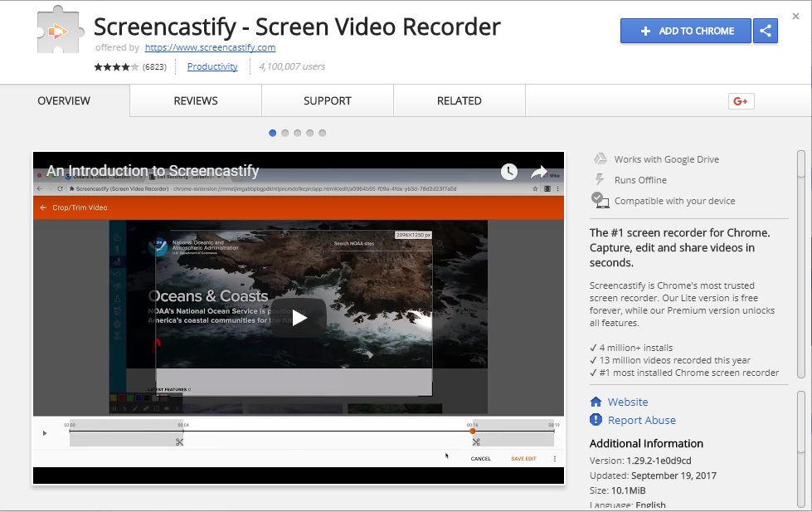Viewport: 812px width, 512px height.
Task: Click the Runs Offline lightning icon
Action: [x=600, y=180]
